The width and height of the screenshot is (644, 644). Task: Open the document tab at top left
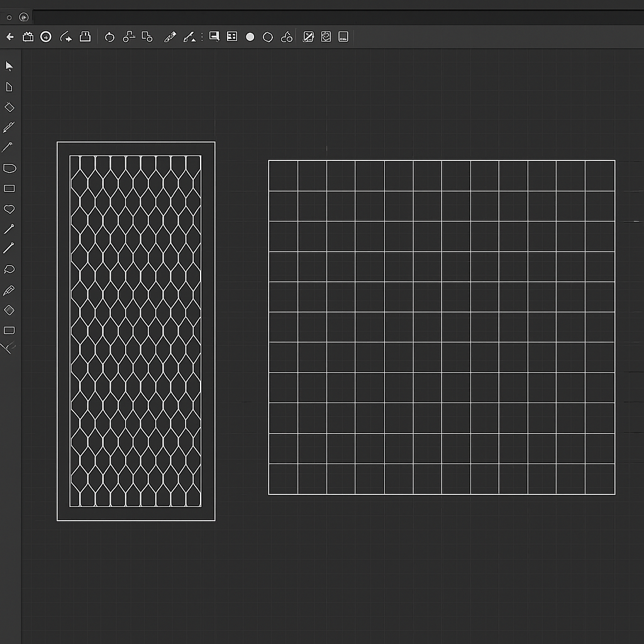(x=23, y=17)
